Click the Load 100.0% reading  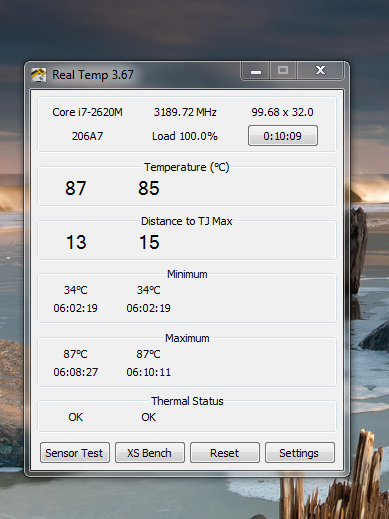(x=185, y=136)
